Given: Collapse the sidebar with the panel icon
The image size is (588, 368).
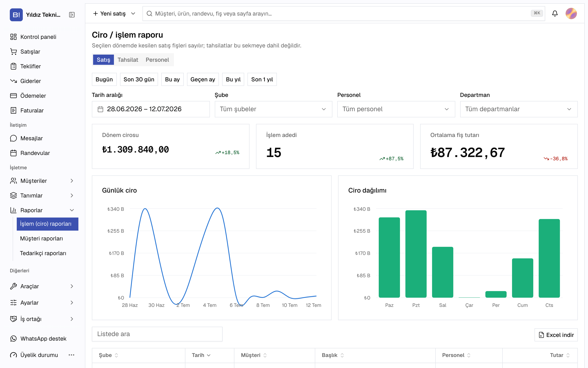Looking at the screenshot, I should [72, 15].
